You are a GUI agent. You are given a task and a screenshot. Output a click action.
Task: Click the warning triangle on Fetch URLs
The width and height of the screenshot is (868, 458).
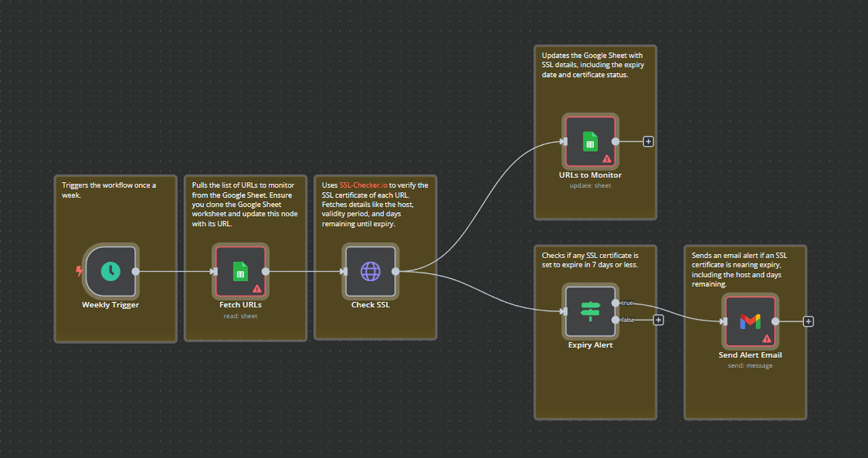pos(257,288)
